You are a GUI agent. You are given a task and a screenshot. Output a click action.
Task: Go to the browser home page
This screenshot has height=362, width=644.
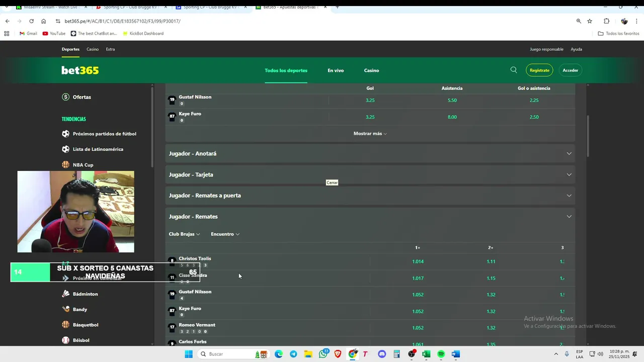(43, 21)
